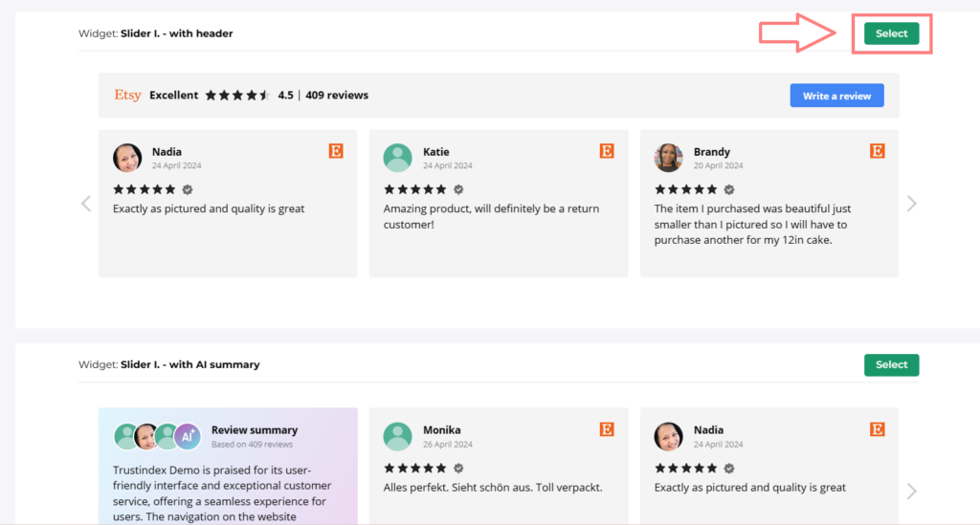Click Select for Slider I. with header
Image resolution: width=980 pixels, height=525 pixels.
pos(891,33)
